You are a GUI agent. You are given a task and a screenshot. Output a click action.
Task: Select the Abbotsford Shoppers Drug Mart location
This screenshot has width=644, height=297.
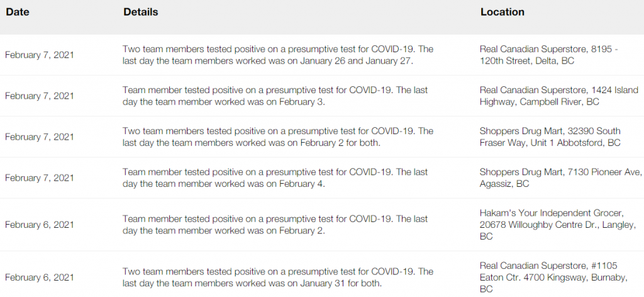point(550,137)
